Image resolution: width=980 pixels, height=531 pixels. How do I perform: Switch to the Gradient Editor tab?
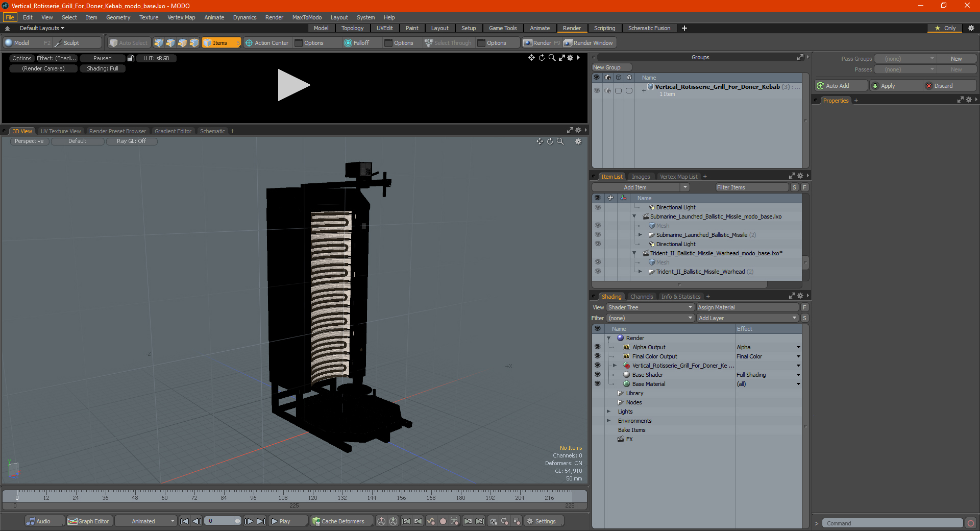tap(173, 131)
